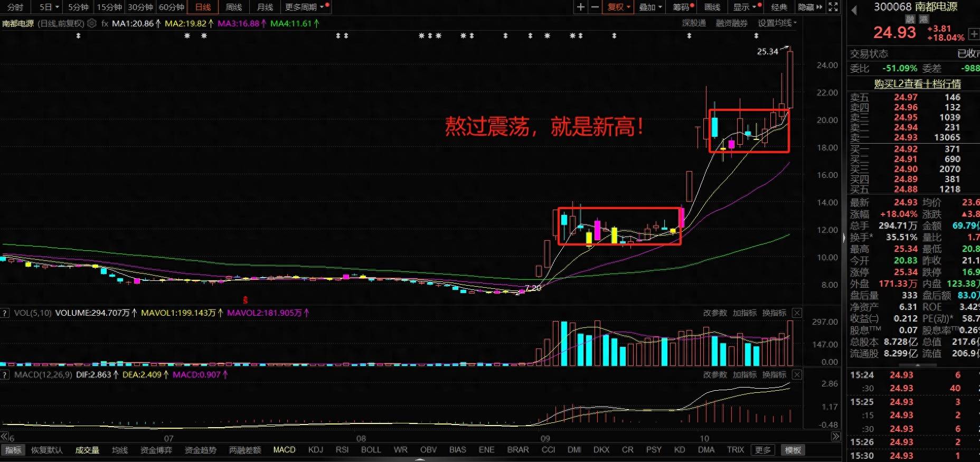Toggle the 资金博弈 indicator
980x462 pixels.
(156, 450)
